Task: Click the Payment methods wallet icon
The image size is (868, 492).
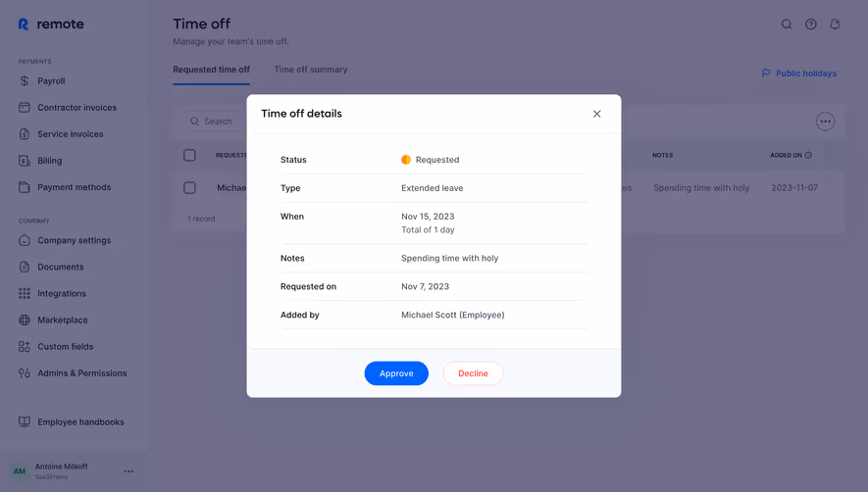Action: (25, 187)
